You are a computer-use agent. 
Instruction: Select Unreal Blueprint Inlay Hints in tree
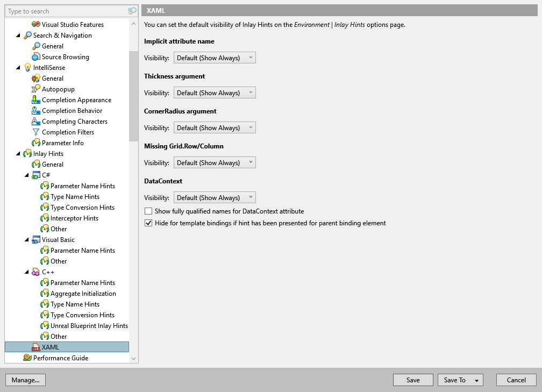click(86, 325)
